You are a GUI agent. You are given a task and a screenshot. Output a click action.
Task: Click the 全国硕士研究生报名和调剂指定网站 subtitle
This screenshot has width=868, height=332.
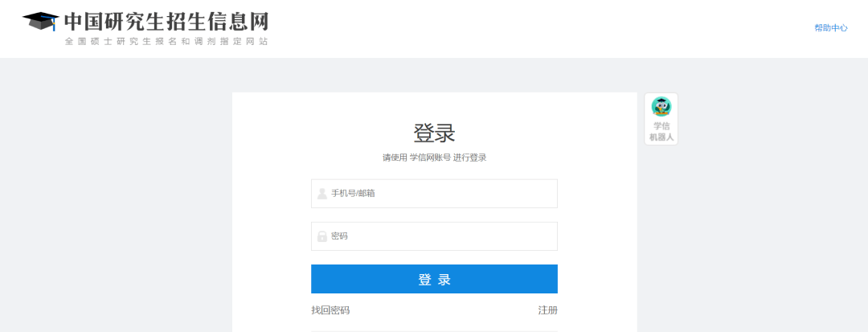click(166, 41)
